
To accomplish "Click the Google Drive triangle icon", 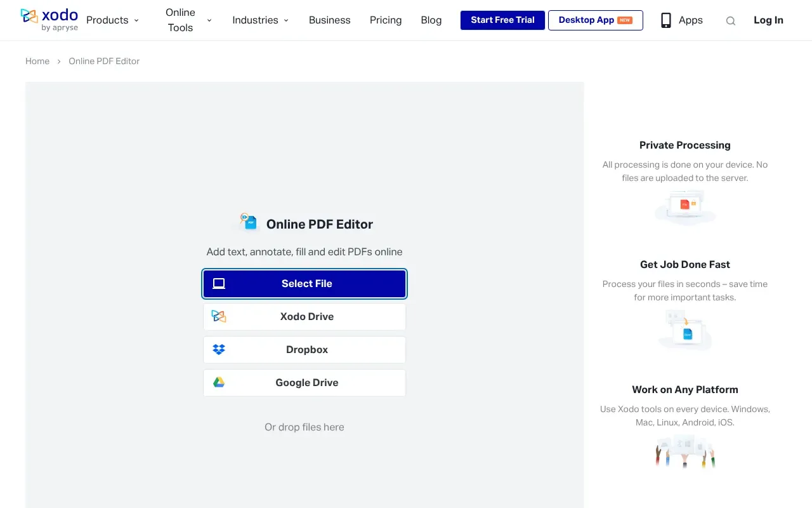I will [219, 382].
